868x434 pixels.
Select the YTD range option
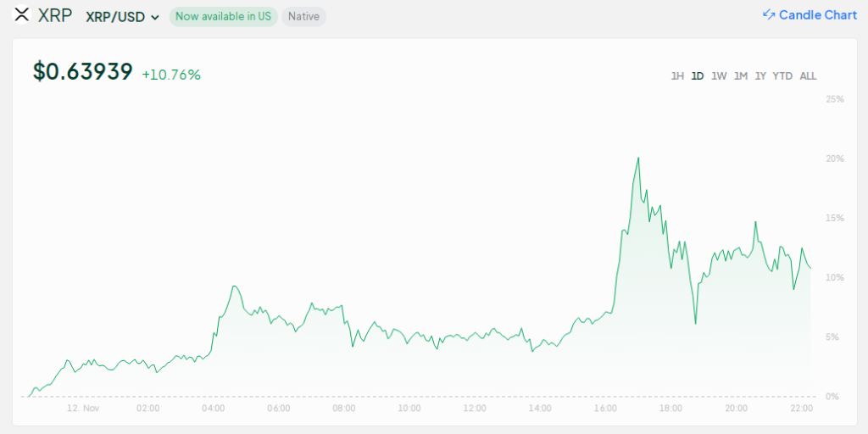pos(782,76)
